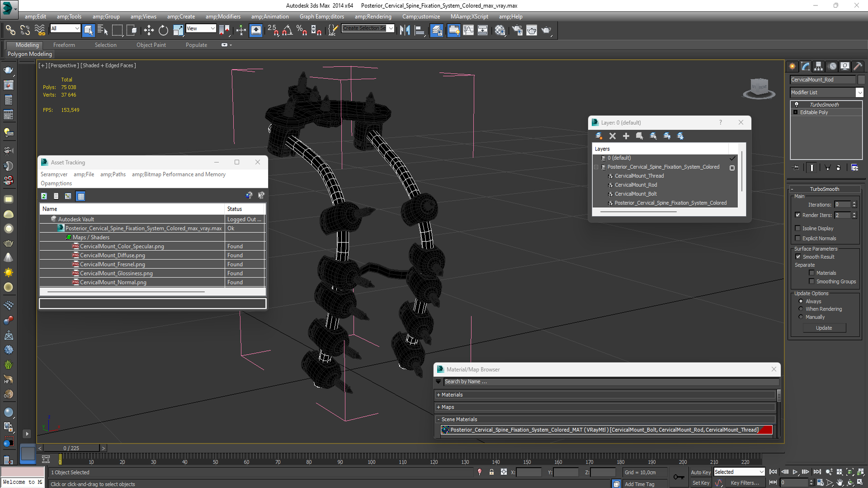Click the time slider 0 / 225 handle

point(71,448)
